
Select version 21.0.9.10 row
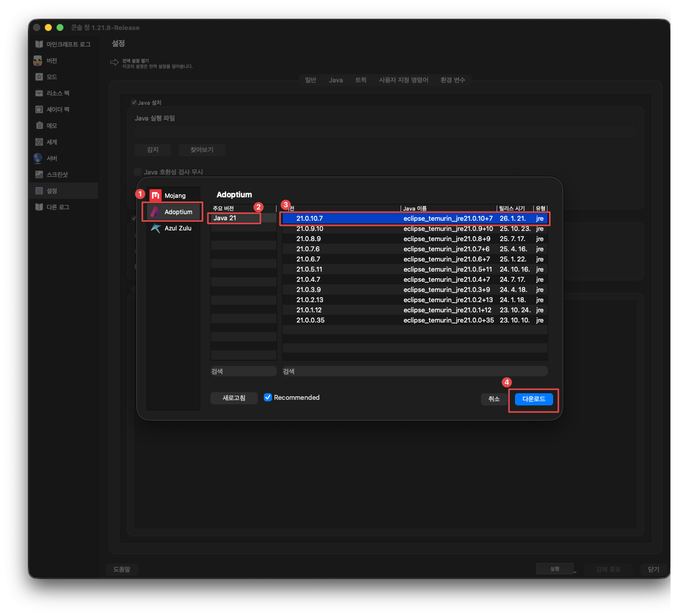[415, 228]
